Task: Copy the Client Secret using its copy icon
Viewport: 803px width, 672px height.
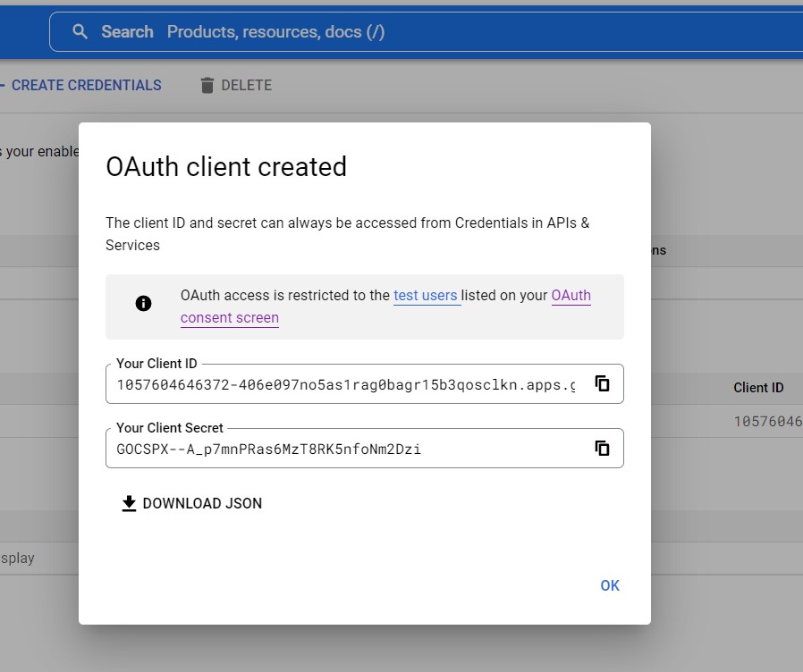Action: coord(602,448)
